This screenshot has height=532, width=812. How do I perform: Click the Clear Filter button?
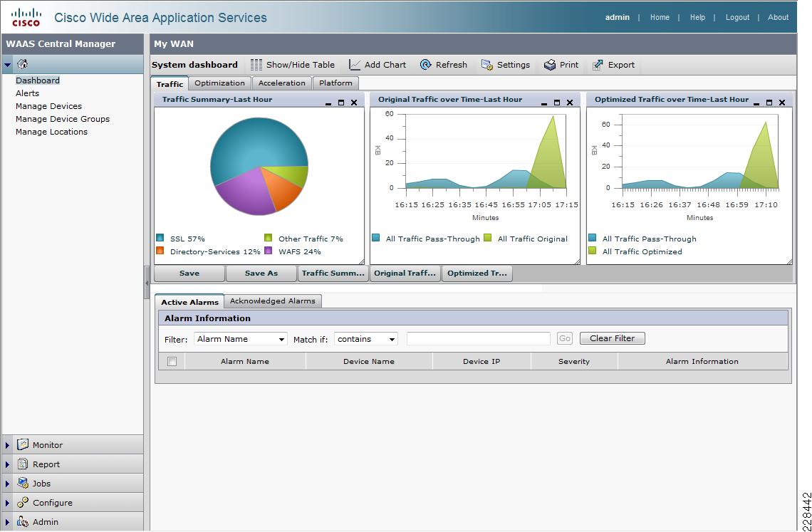point(612,338)
